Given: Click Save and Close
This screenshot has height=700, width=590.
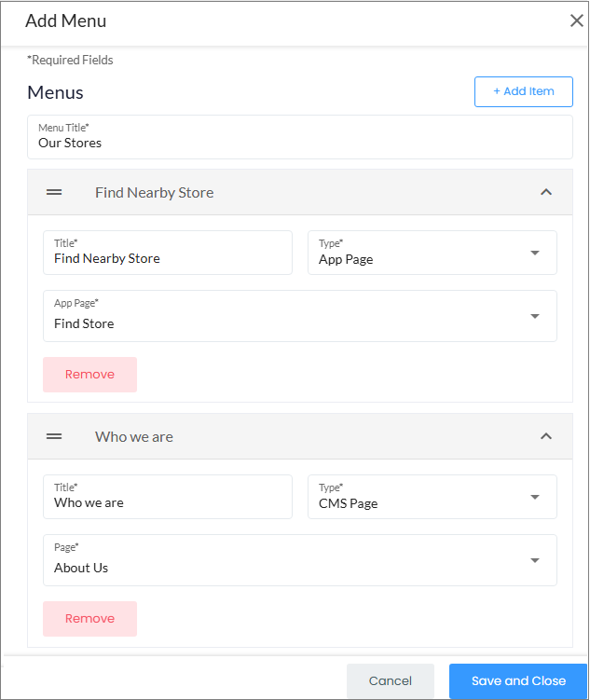Looking at the screenshot, I should click(x=518, y=680).
